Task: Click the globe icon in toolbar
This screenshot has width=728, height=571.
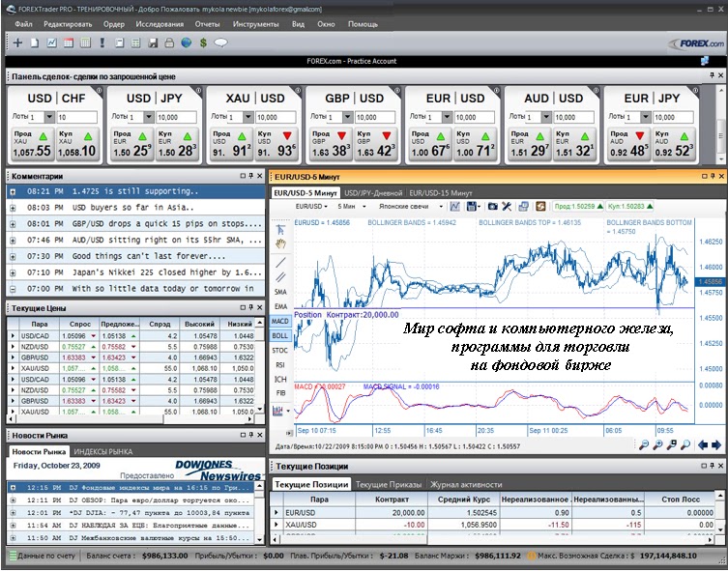Action: coord(187,43)
